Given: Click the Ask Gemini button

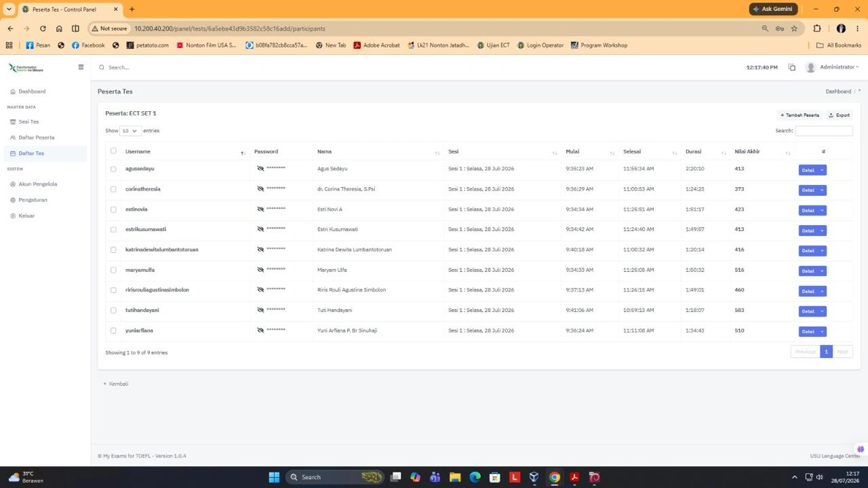Looking at the screenshot, I should point(773,9).
